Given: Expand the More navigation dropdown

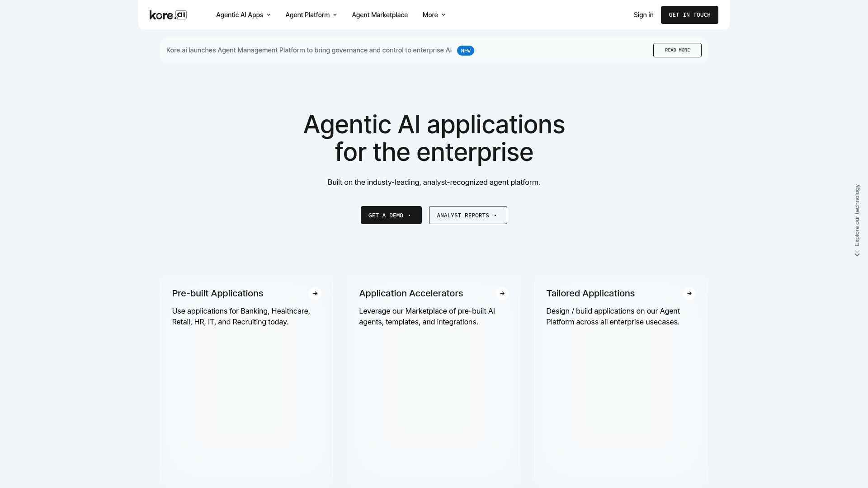Looking at the screenshot, I should coord(434,15).
